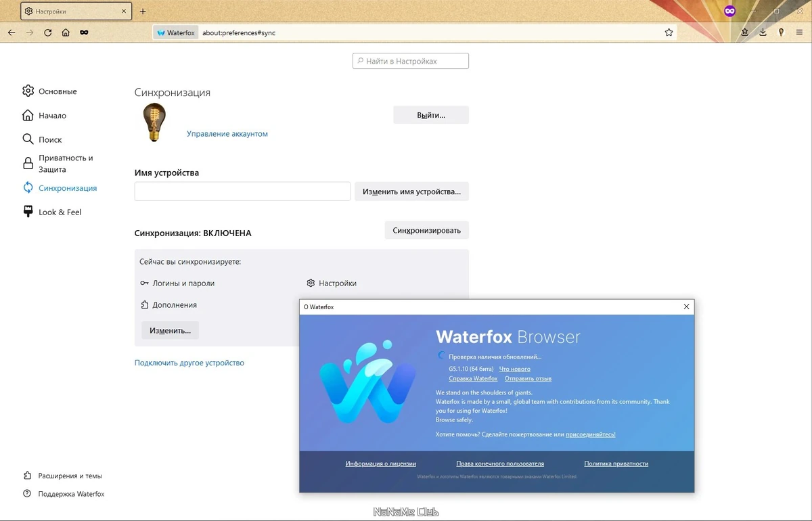Click the Waterfox identity box in address bar

(x=175, y=32)
